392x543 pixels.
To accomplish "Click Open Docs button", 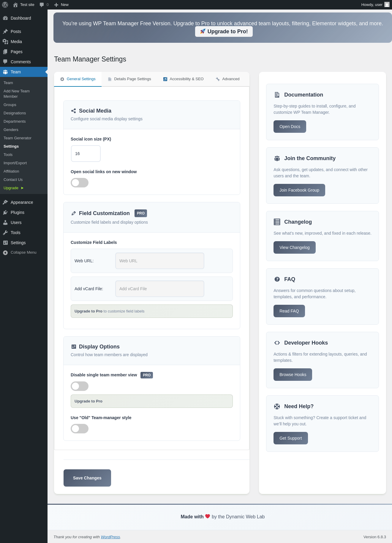I will point(290,127).
